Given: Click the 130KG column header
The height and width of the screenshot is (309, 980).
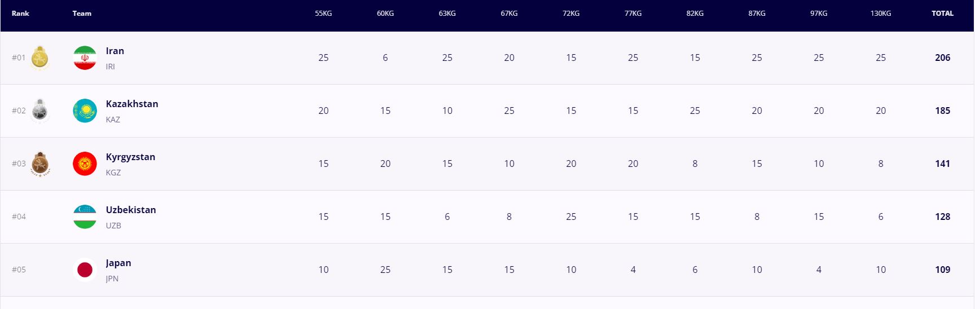Looking at the screenshot, I should coord(881,14).
